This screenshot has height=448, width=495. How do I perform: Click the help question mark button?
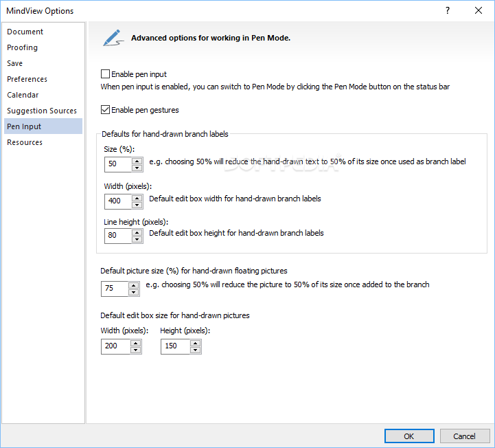coord(448,10)
